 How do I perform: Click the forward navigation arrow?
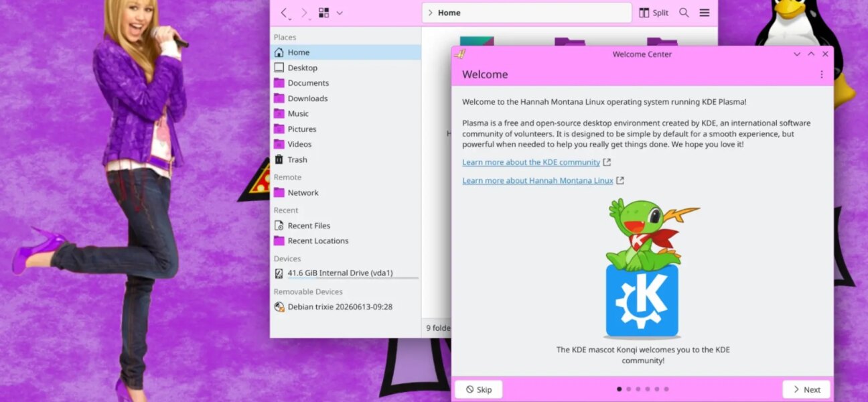coord(304,13)
